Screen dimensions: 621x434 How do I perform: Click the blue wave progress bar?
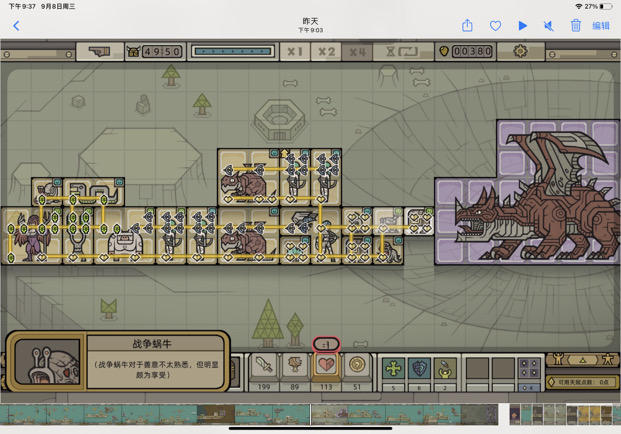[x=233, y=51]
